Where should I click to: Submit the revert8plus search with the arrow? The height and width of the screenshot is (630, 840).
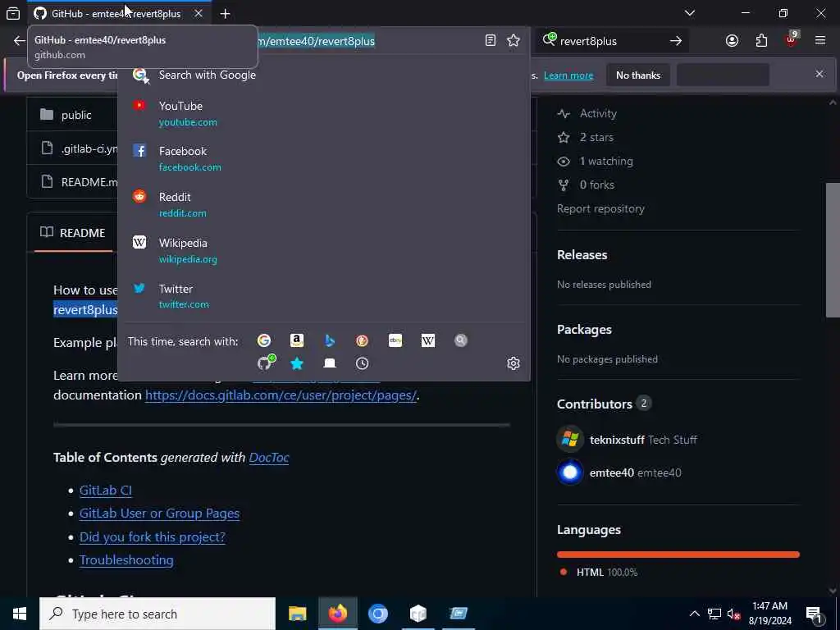tap(676, 41)
